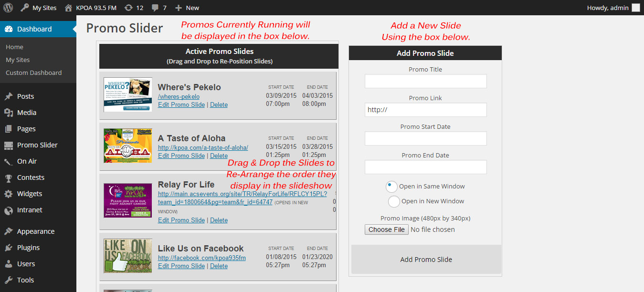Click the Media icon in sidebar
This screenshot has width=644, height=292.
9,113
